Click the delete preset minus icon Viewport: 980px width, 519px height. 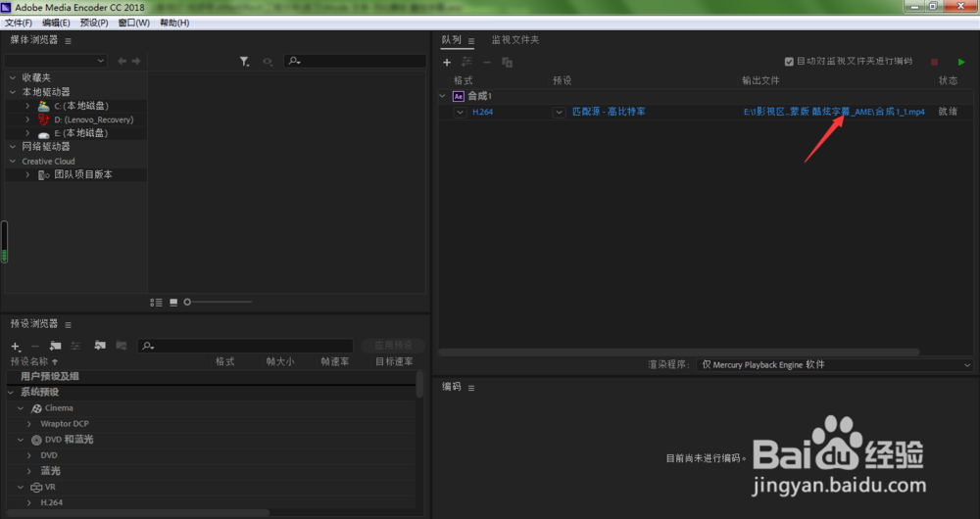[x=35, y=346]
